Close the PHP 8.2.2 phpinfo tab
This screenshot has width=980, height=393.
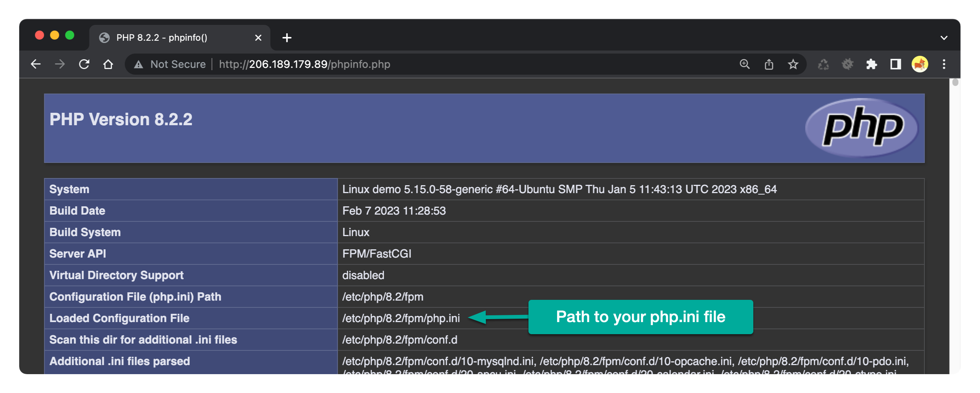258,38
